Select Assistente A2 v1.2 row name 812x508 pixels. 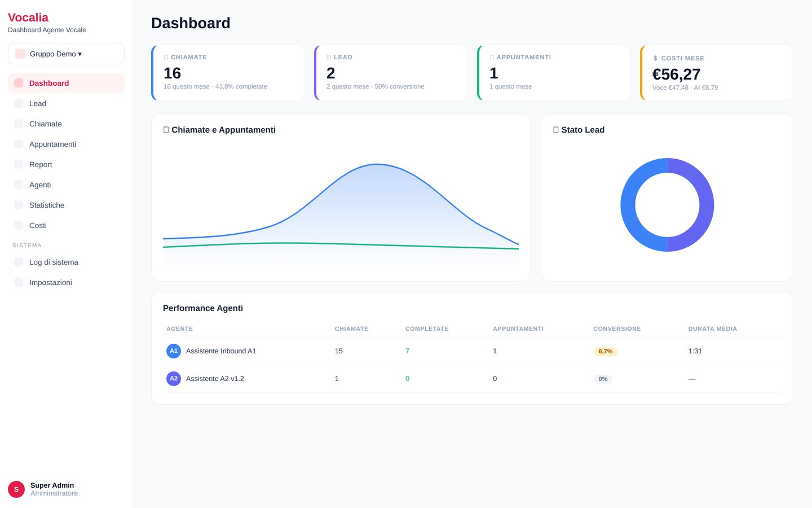coord(215,379)
